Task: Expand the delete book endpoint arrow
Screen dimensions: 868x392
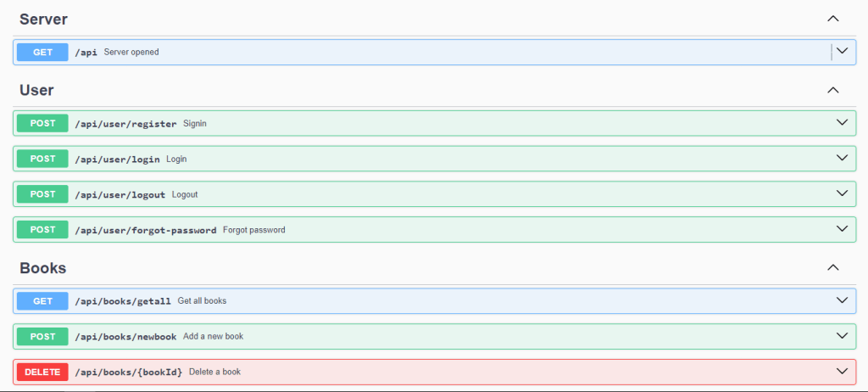Action: tap(842, 372)
